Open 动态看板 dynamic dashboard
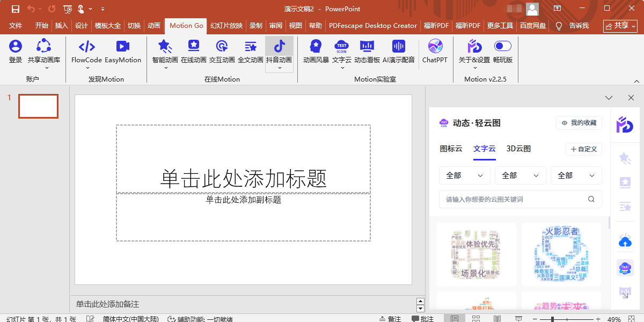 pyautogui.click(x=367, y=52)
